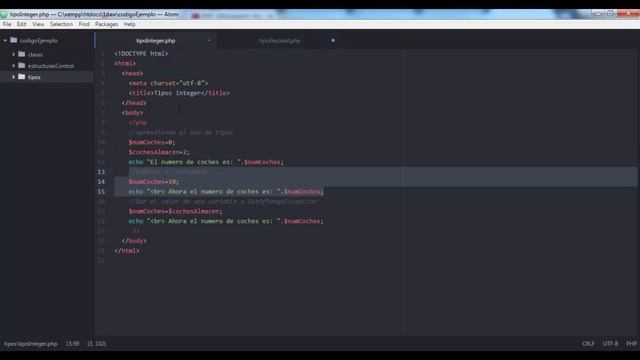
Task: Click the title Tipos integer line
Action: pos(179,93)
